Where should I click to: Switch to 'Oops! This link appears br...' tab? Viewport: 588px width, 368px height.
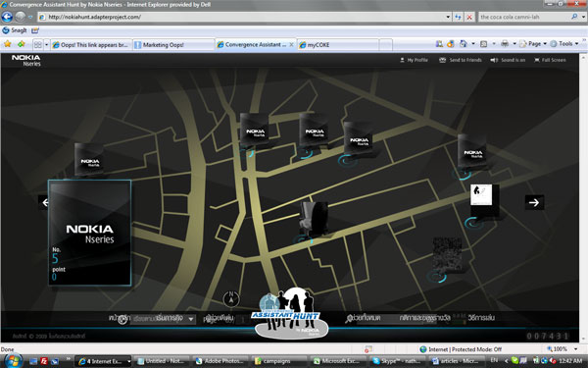click(91, 45)
